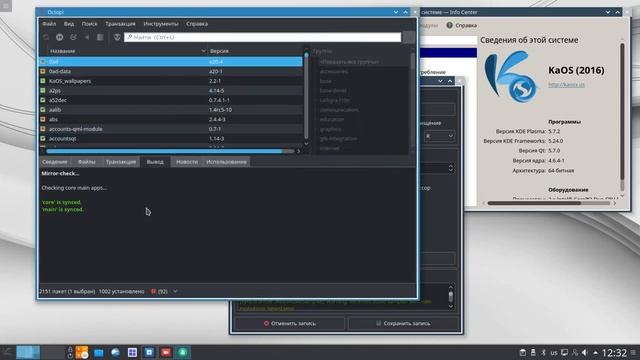Click the status icon of 0ad-data row

tap(43, 71)
